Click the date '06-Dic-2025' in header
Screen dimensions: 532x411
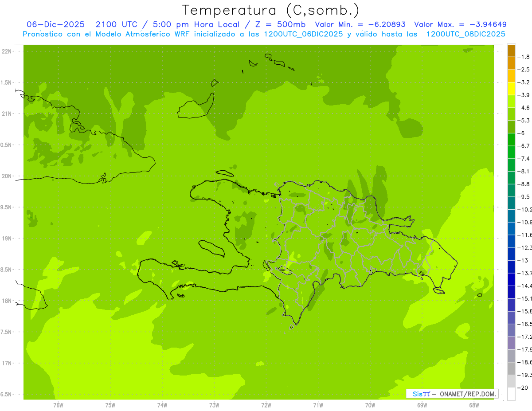coord(55,24)
